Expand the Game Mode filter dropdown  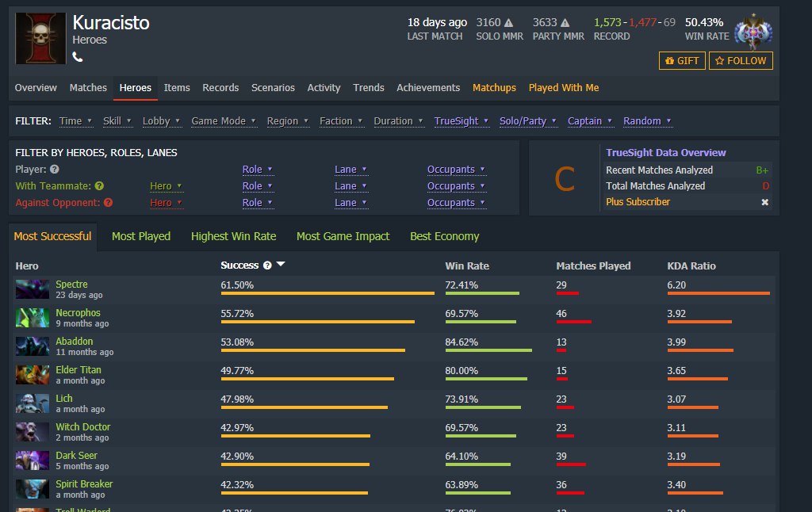pos(224,121)
